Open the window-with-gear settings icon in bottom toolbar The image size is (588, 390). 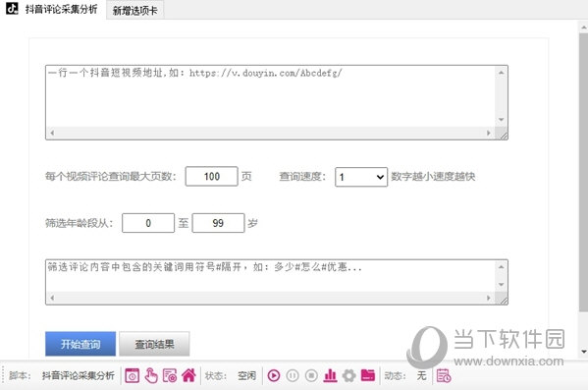point(170,375)
